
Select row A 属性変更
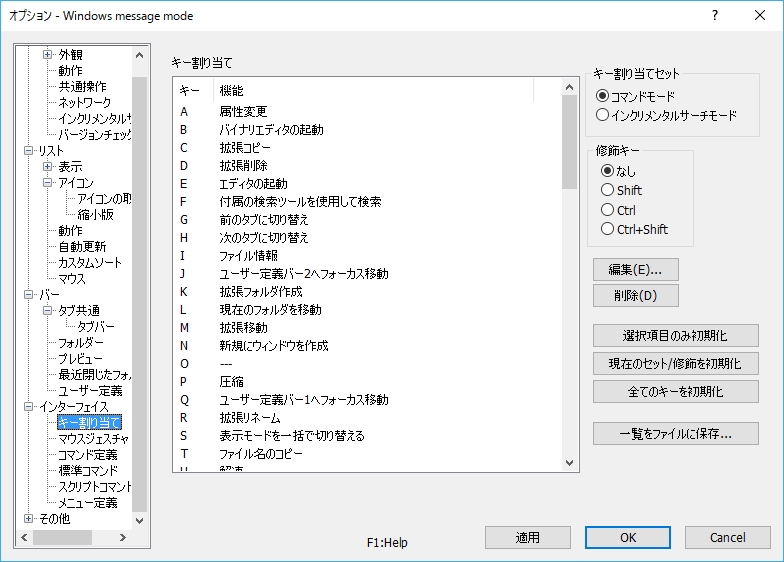point(368,112)
